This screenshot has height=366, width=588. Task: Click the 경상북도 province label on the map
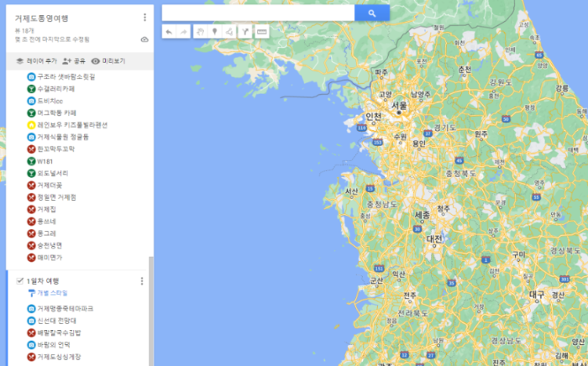point(565,251)
